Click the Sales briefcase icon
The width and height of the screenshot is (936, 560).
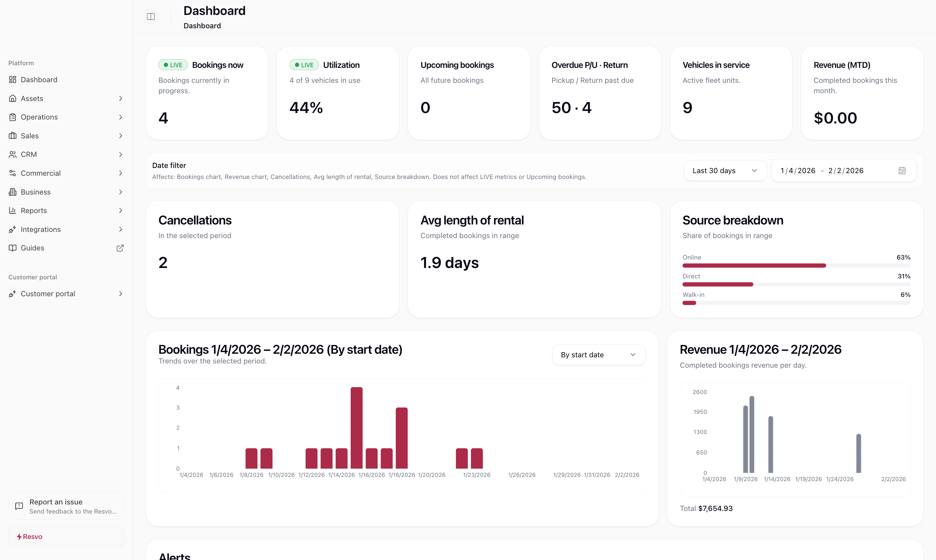coord(12,135)
